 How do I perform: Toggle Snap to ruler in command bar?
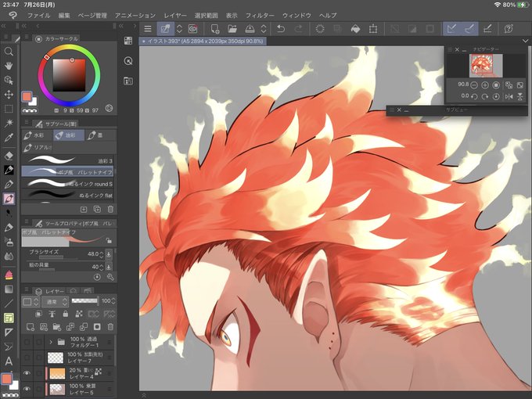(x=451, y=29)
